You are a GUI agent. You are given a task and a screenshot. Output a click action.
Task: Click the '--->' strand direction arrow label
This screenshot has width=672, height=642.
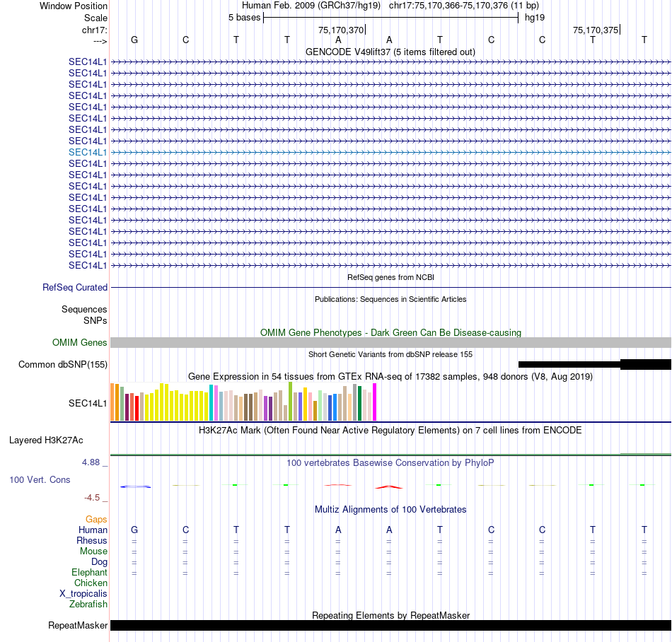100,41
